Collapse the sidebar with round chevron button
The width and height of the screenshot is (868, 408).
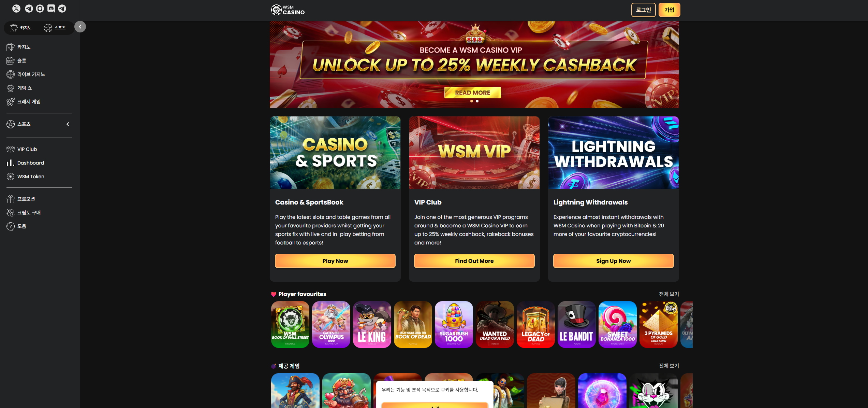80,27
